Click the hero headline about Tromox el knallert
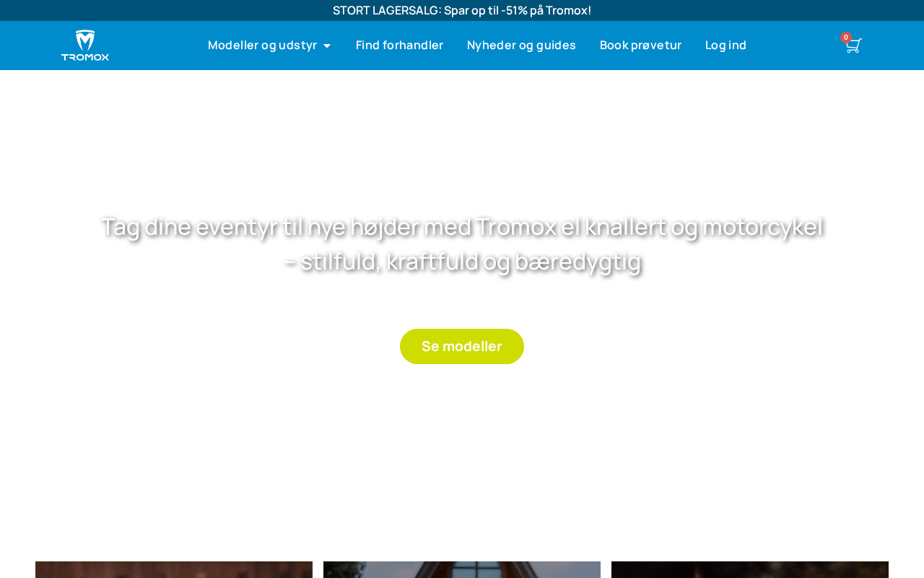The image size is (924, 578). pyautogui.click(x=462, y=244)
